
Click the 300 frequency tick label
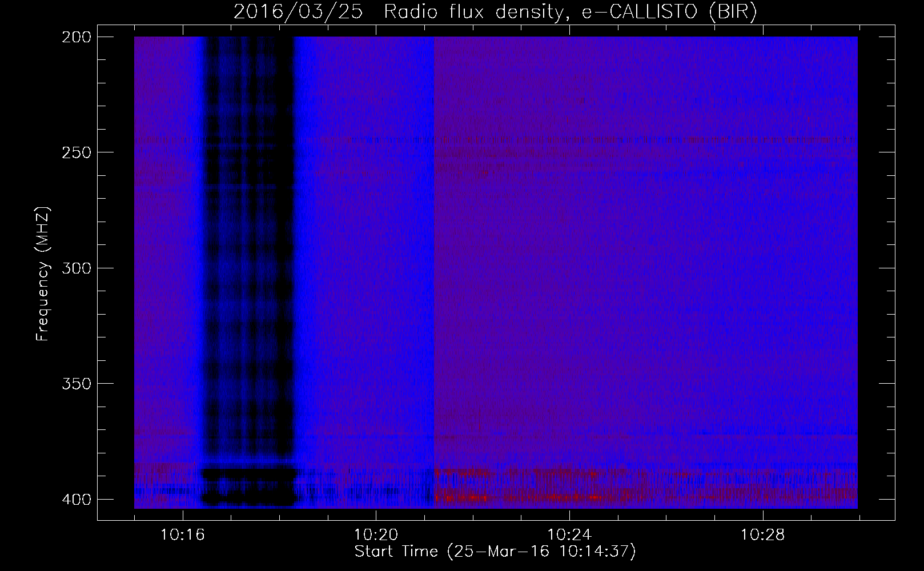76,268
